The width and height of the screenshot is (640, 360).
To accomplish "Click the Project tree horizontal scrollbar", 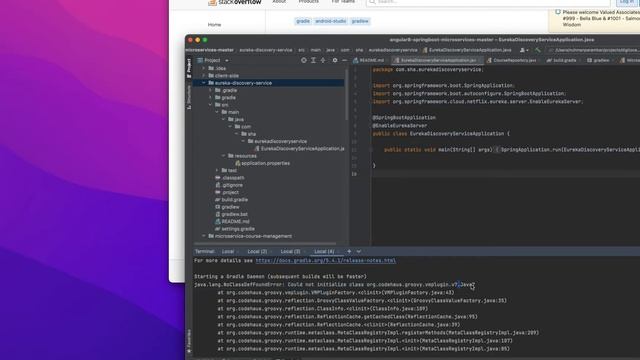I will (x=265, y=244).
